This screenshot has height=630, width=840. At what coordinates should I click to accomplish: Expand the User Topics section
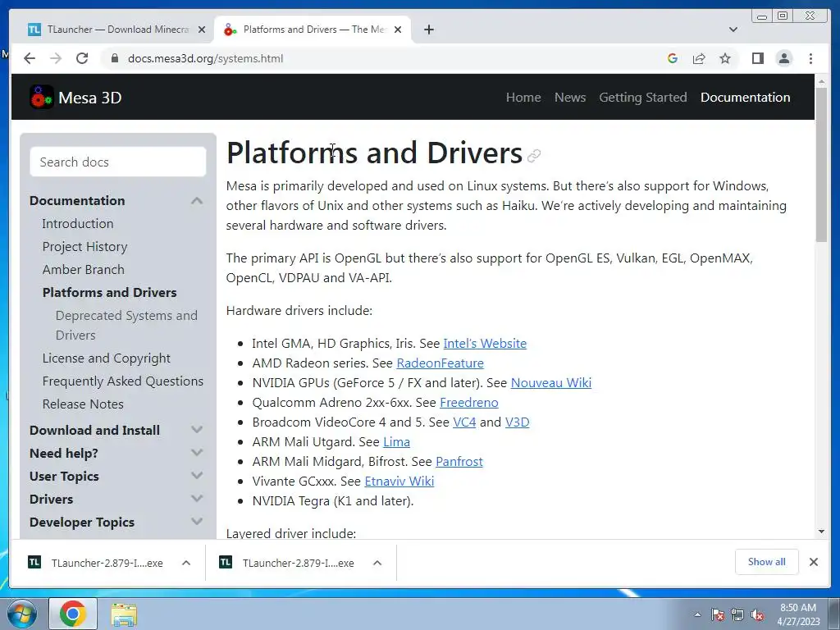[197, 476]
